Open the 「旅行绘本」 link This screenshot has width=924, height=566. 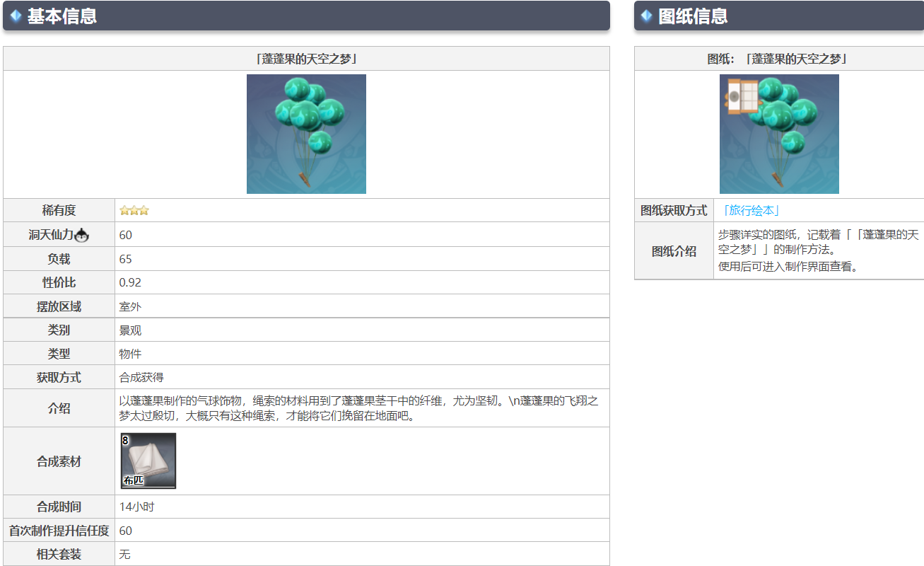(749, 211)
